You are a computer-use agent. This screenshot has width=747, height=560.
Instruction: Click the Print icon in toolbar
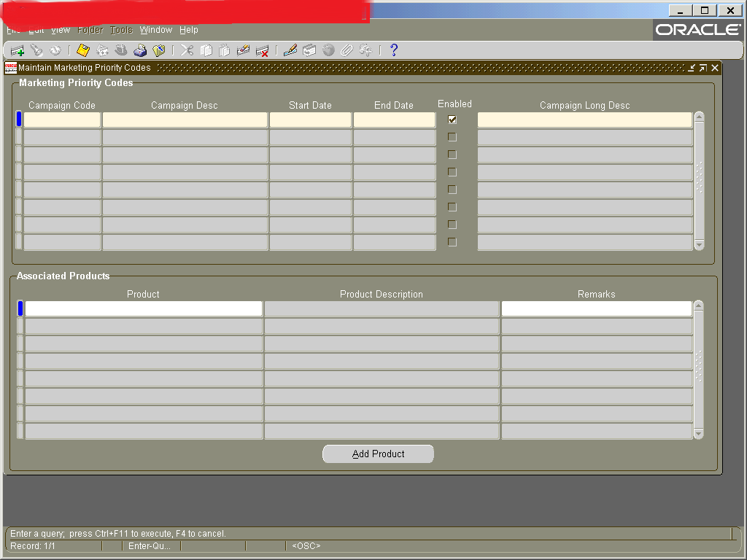pyautogui.click(x=140, y=50)
